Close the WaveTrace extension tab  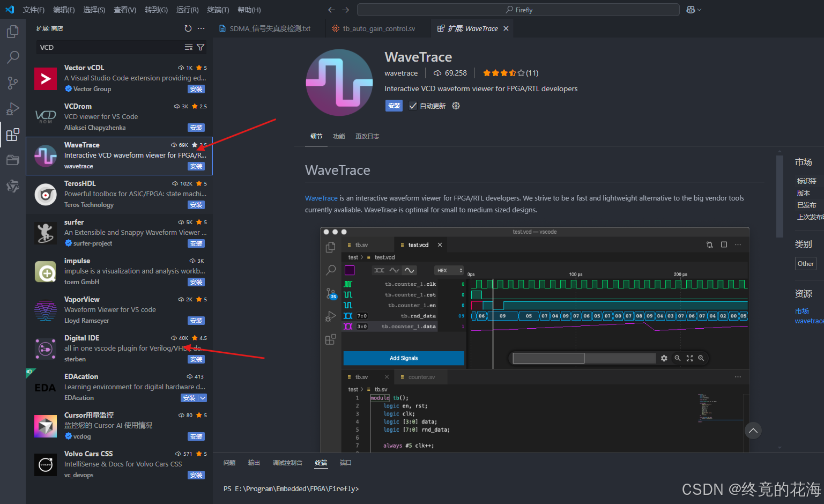coord(506,28)
